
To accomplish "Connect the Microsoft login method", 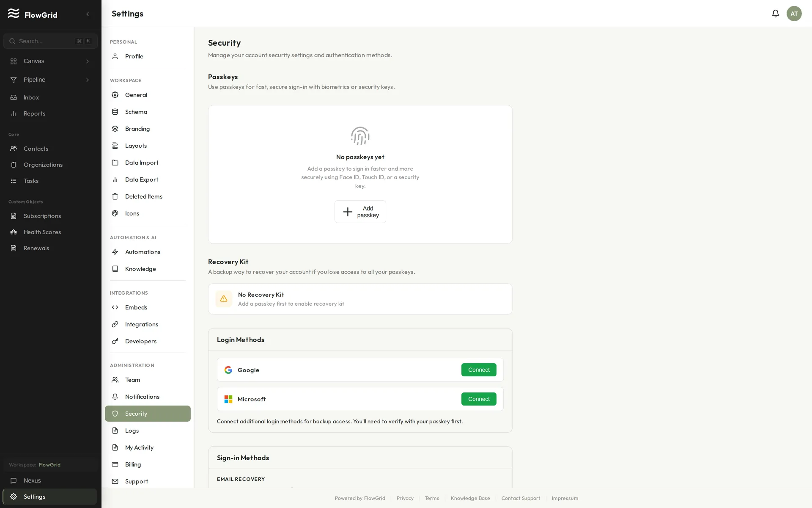I will click(479, 399).
